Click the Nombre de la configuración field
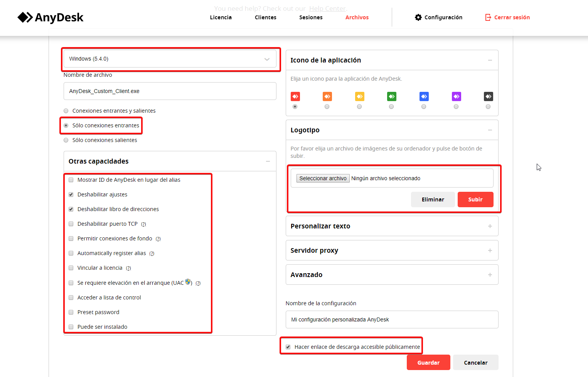The width and height of the screenshot is (588, 377). [x=392, y=320]
